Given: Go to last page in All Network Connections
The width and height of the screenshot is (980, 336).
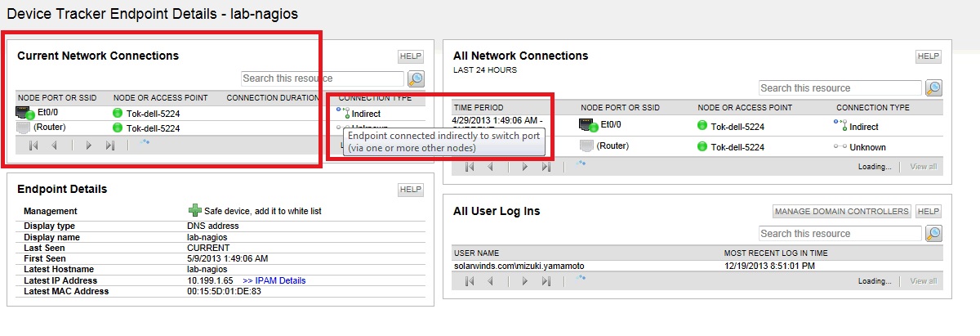Looking at the screenshot, I should [x=546, y=166].
